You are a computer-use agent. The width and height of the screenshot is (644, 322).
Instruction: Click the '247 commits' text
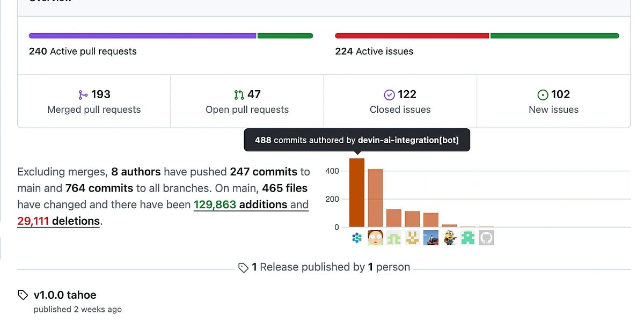[x=264, y=172]
